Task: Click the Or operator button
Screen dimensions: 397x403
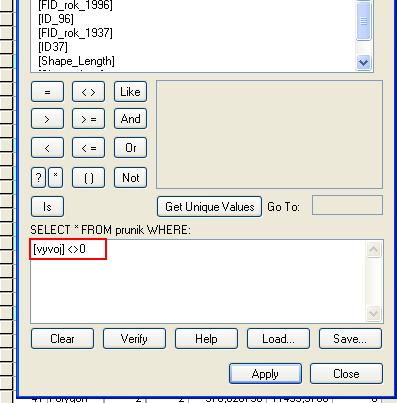Action: pos(130,148)
